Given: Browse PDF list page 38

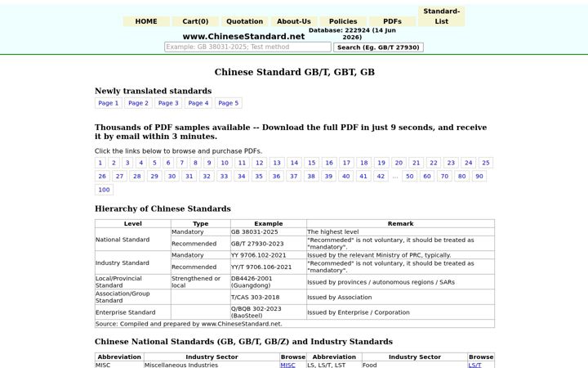Looking at the screenshot, I should [x=311, y=176].
